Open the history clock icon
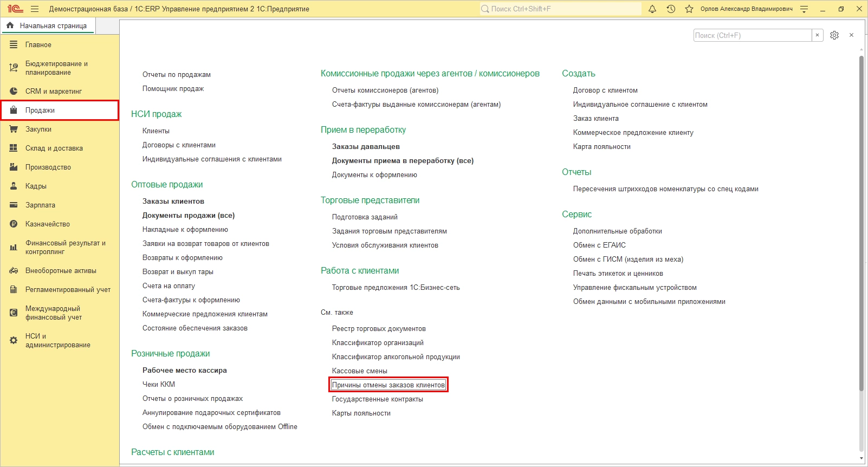868x467 pixels. (671, 9)
